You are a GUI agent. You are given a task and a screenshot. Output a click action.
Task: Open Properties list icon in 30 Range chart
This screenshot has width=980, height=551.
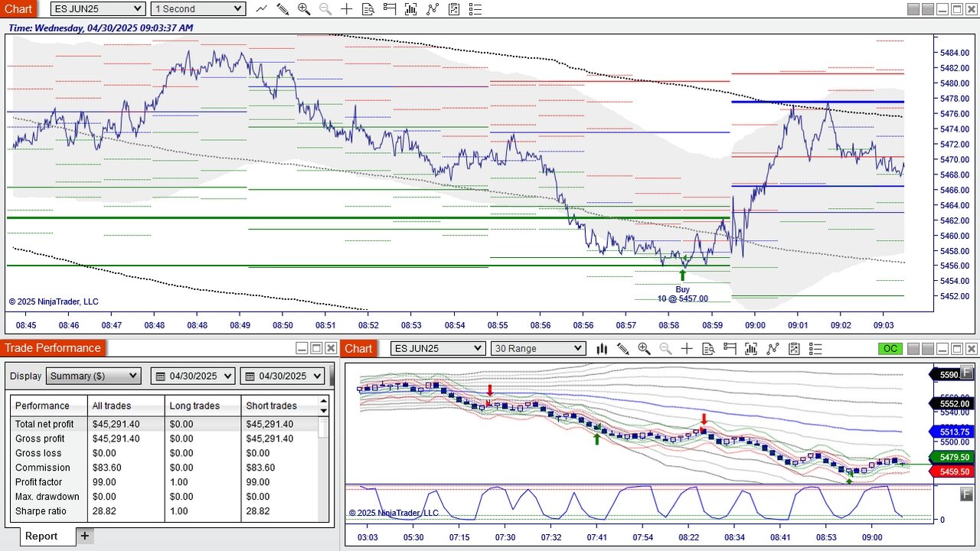click(x=815, y=349)
